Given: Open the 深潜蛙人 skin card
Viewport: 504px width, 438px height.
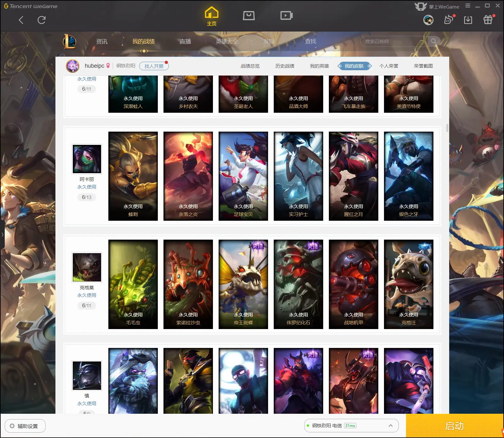Looking at the screenshot, I should coord(133,94).
